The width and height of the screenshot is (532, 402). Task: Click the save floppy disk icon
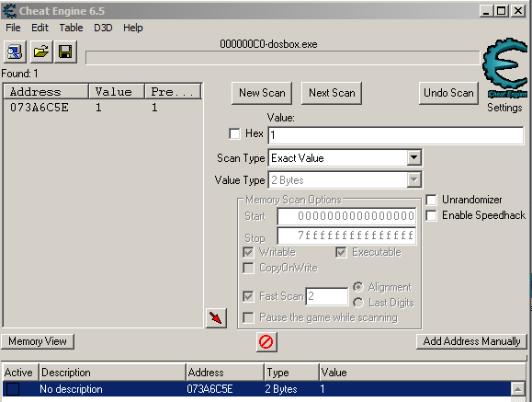pos(65,52)
